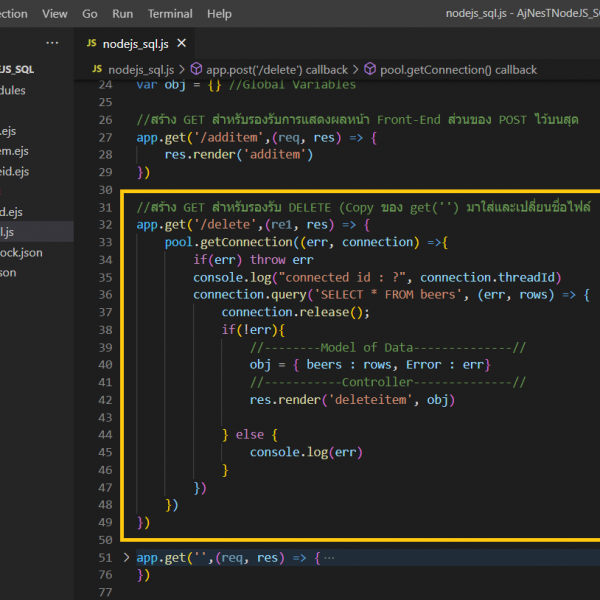Open the nodejs_sql.js breadcrumb dropdown
Image resolution: width=600 pixels, height=600 pixels.
140,70
